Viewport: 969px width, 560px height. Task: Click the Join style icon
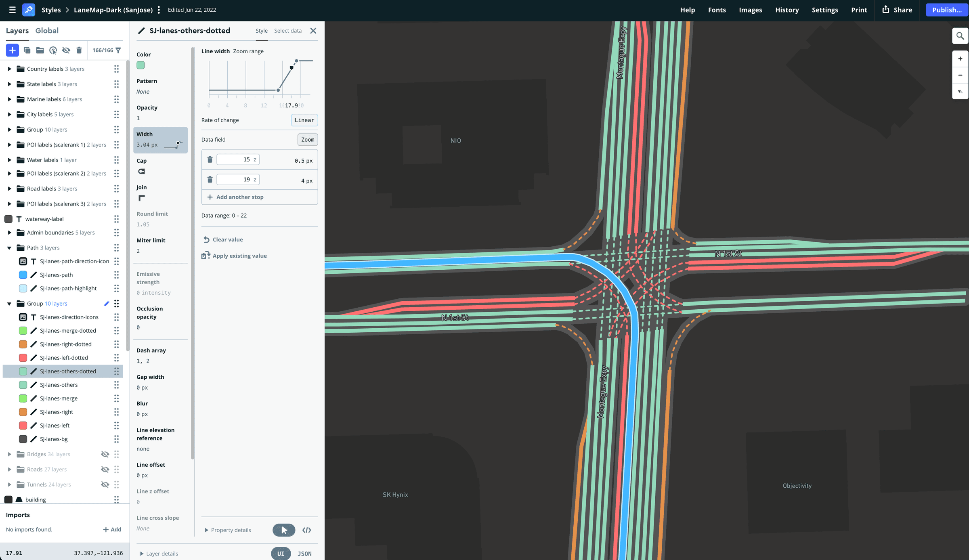(x=142, y=198)
